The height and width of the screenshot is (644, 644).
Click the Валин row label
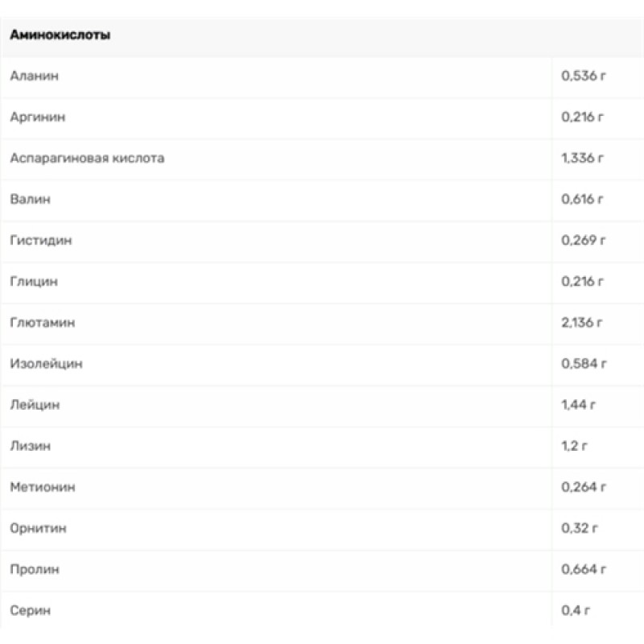click(31, 200)
